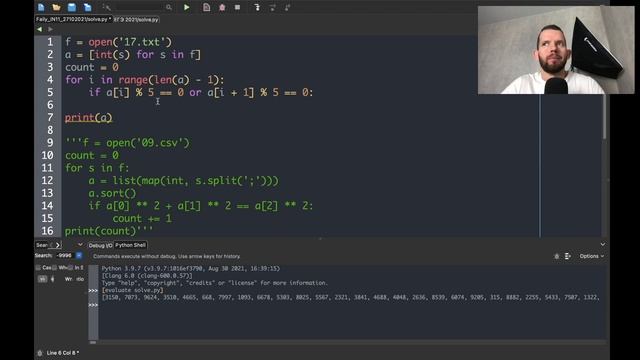The height and width of the screenshot is (360, 640).
Task: Click the list icon left of Options
Action: click(x=568, y=256)
